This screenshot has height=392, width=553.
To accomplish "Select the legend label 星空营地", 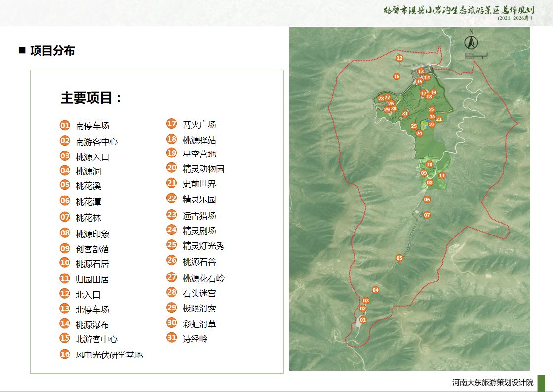I will point(199,154).
